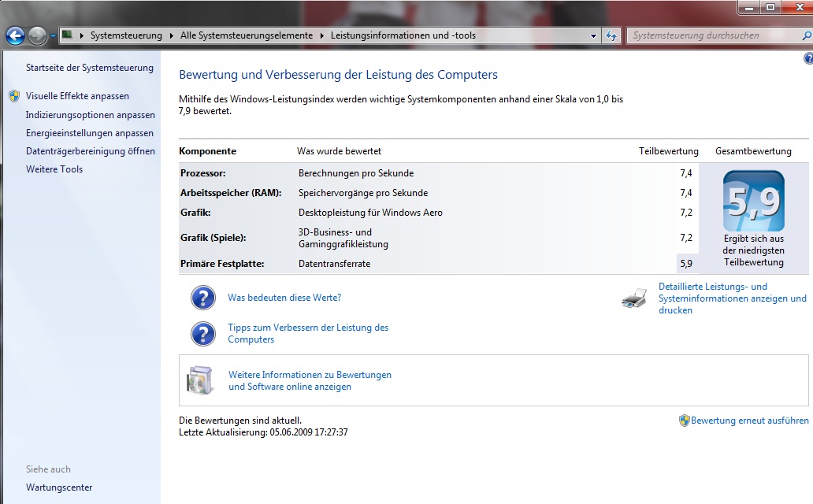Click the question mark icon for Was bedeuten
The height and width of the screenshot is (504, 813).
tap(203, 298)
